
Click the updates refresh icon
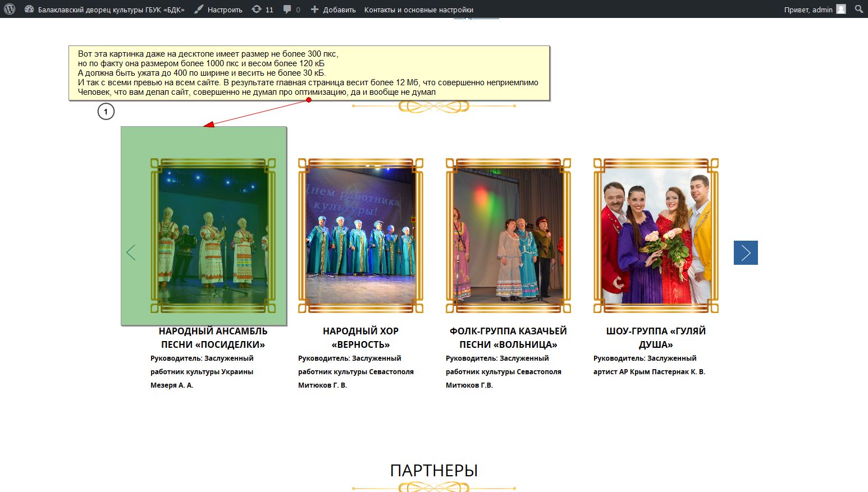[x=257, y=9]
